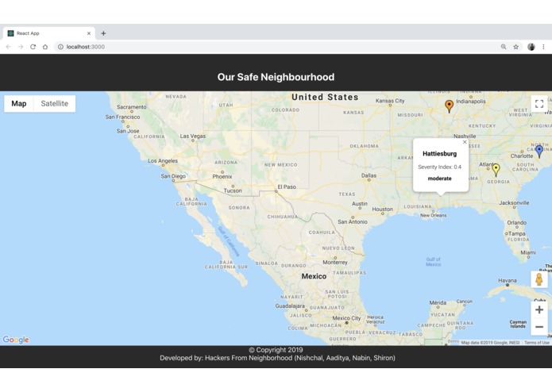Click the Sacramento city label
Image resolution: width=552 pixels, height=392 pixels.
[x=131, y=107]
